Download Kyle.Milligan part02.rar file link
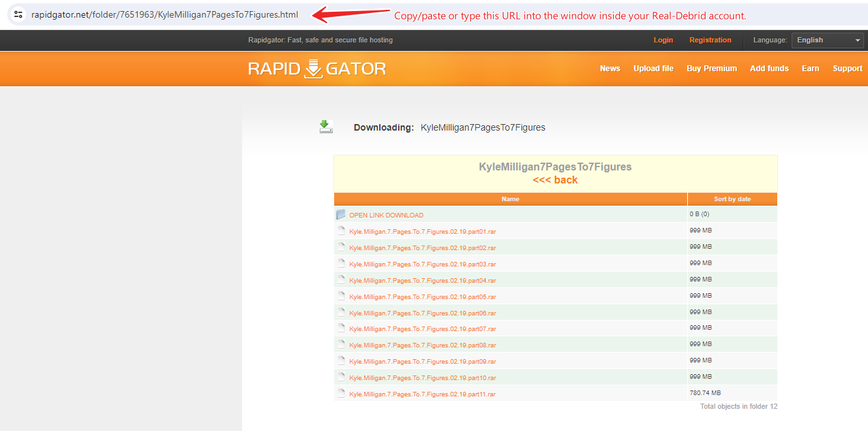Image resolution: width=868 pixels, height=431 pixels. click(422, 248)
